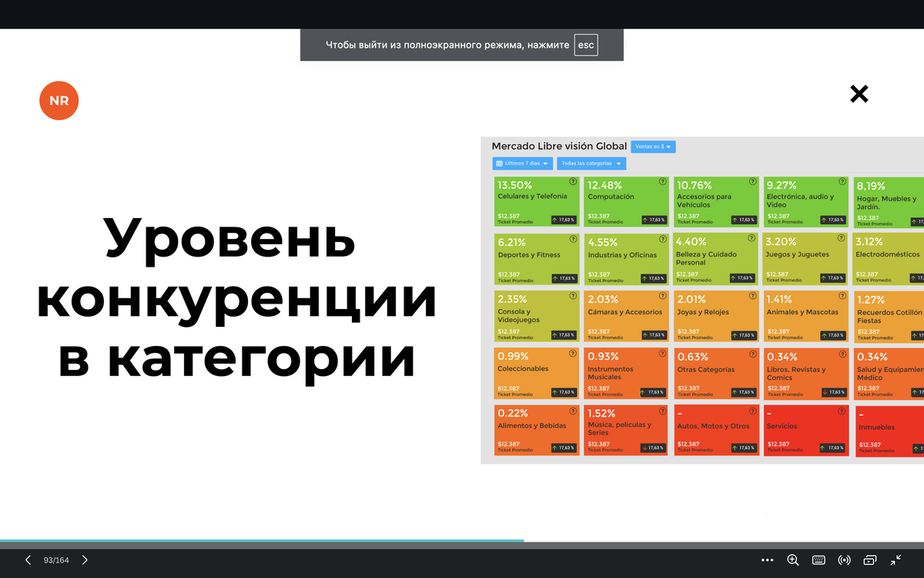Open presenter view window icon

pyautogui.click(x=870, y=560)
